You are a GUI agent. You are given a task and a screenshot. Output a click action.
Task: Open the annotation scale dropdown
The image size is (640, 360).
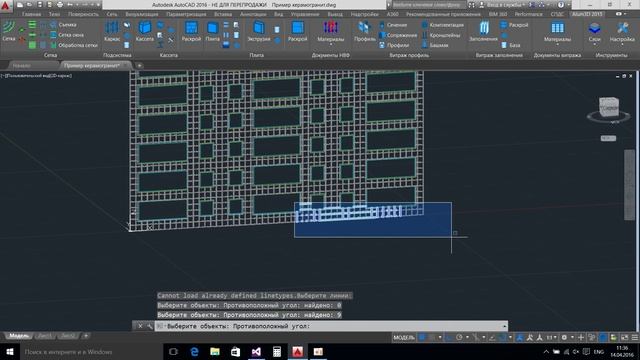[x=551, y=338]
